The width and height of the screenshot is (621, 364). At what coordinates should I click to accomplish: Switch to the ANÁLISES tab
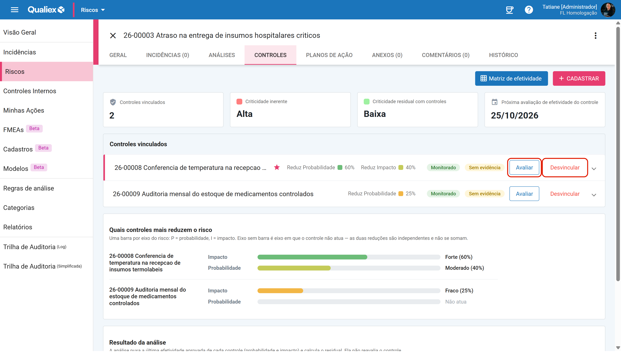tap(222, 55)
